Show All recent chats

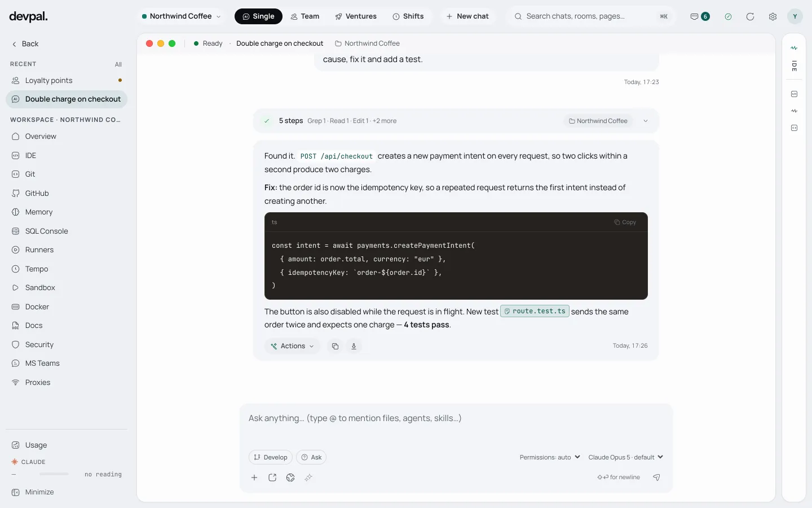pyautogui.click(x=118, y=64)
